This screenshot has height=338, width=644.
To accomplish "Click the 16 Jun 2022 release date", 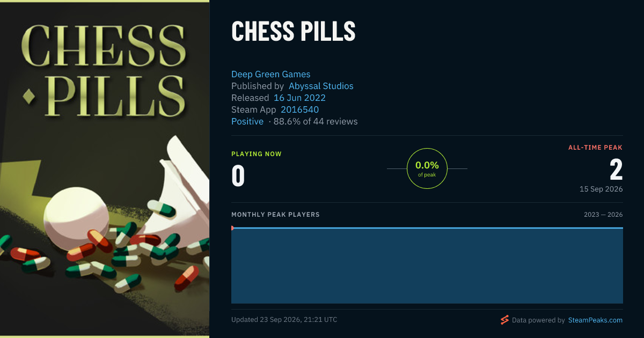I will (x=299, y=98).
